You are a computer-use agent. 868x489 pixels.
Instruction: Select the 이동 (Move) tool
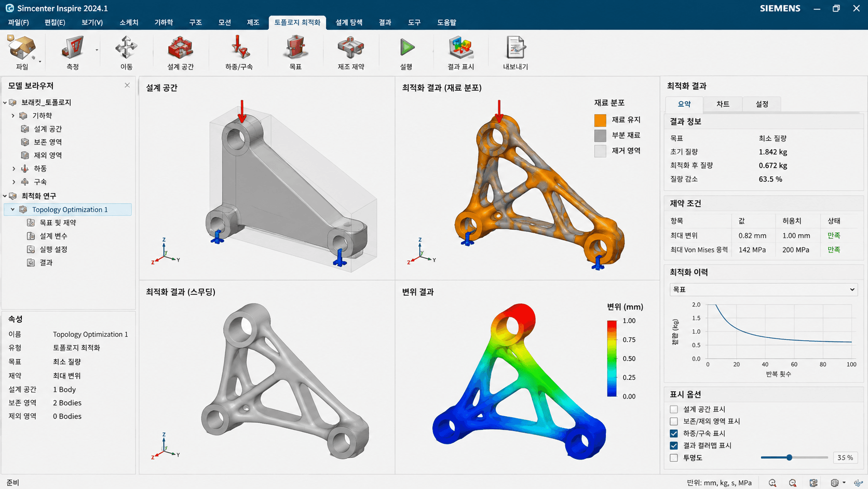pos(126,48)
